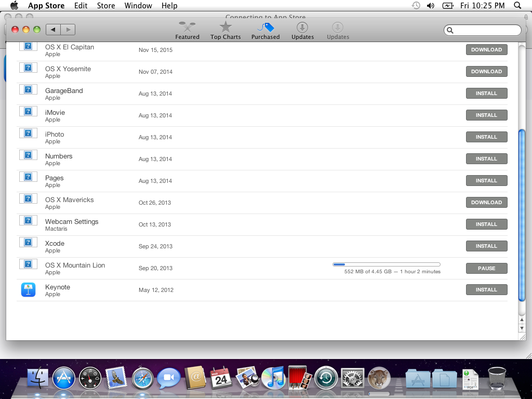This screenshot has height=399, width=532.
Task: Click the "Mactaris" developer name
Action: click(56, 229)
